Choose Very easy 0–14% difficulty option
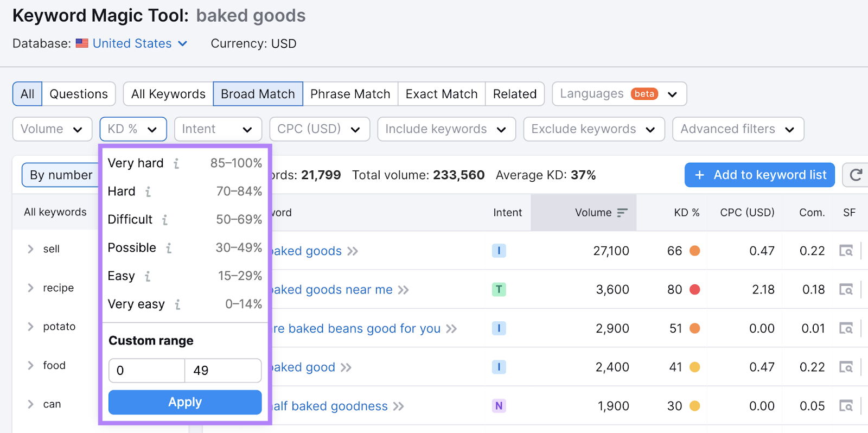This screenshot has height=433, width=868. click(x=185, y=304)
